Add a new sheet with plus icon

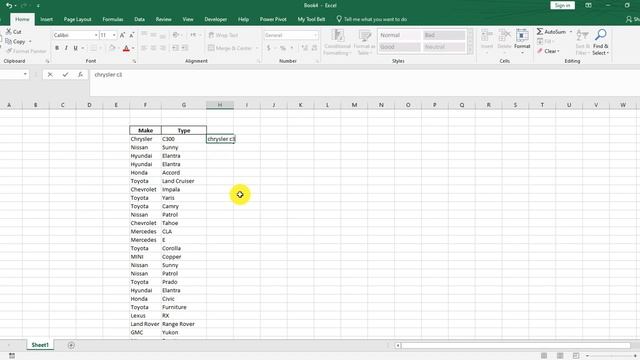71,345
